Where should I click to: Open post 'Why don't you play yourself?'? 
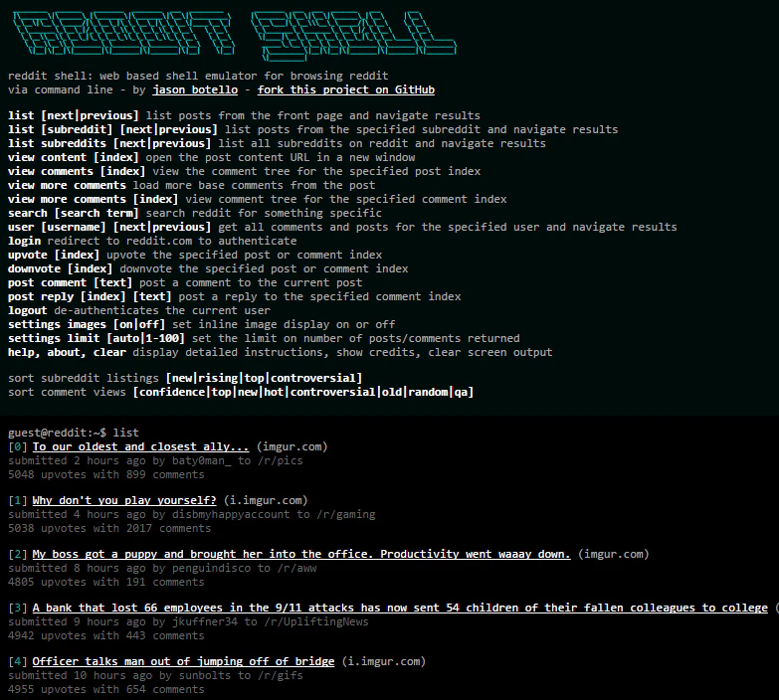pos(124,500)
